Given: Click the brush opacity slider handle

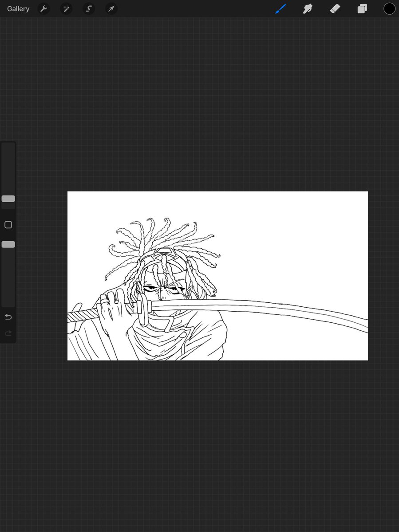Looking at the screenshot, I should tap(8, 244).
